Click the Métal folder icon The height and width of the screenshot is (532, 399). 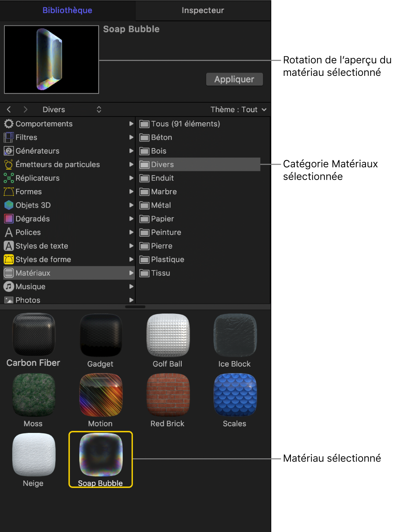[x=145, y=205]
